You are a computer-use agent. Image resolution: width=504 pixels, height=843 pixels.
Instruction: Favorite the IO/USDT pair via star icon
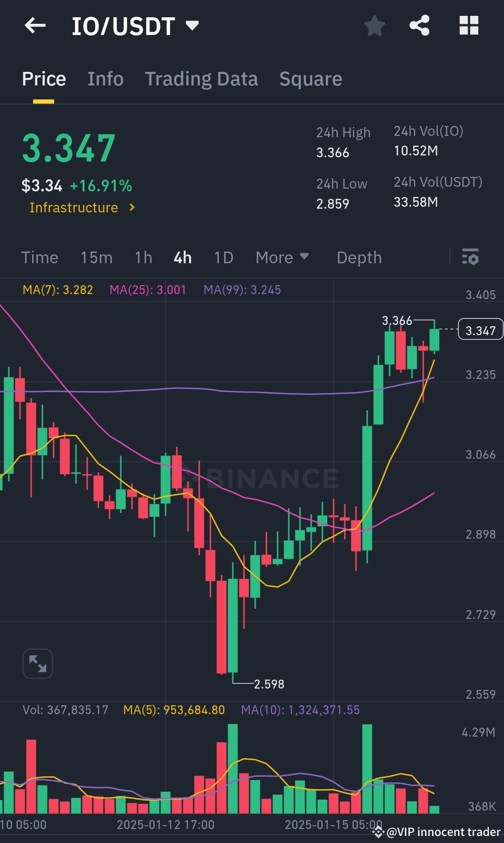[x=374, y=27]
